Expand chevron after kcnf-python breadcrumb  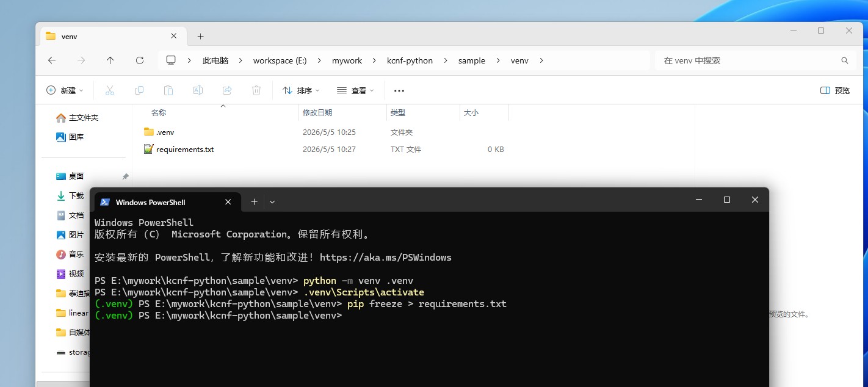[446, 60]
